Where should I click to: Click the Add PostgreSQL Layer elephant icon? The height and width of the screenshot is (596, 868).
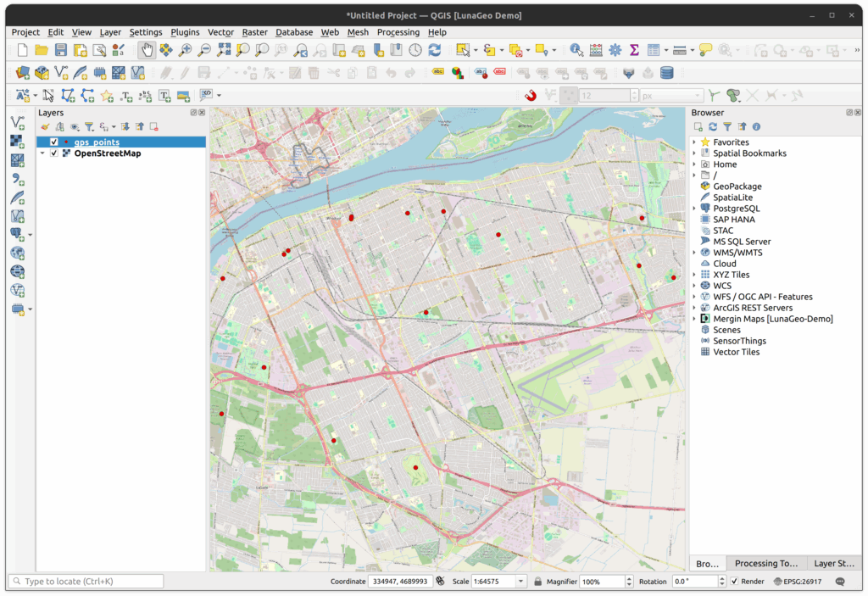[17, 234]
